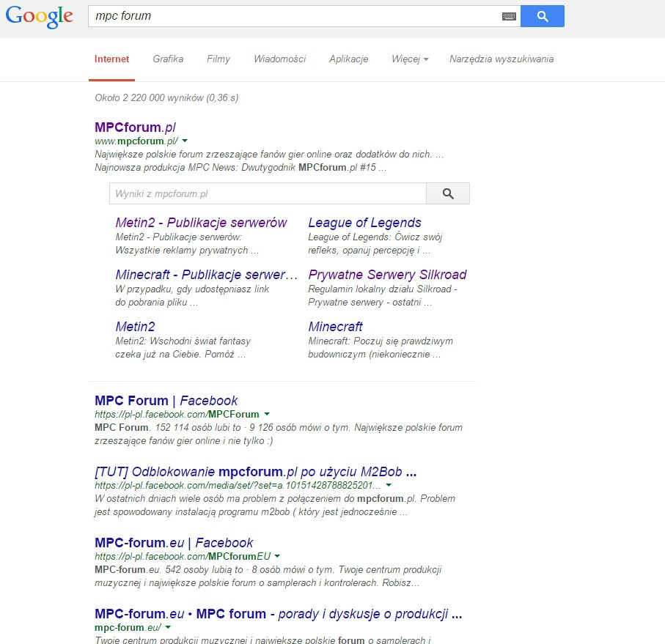The image size is (665, 644).
Task: Open the Metin2 sitelink
Action: click(135, 327)
